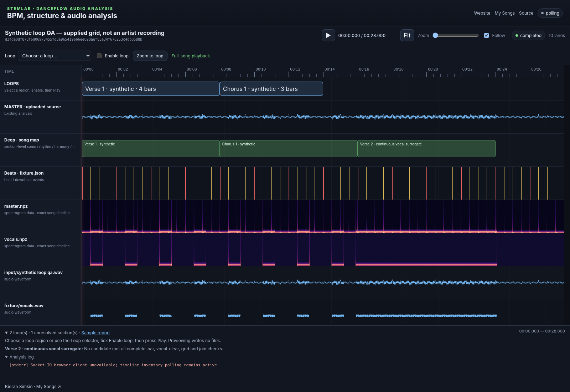Open the Source nav link
The image size is (570, 392).
click(526, 13)
